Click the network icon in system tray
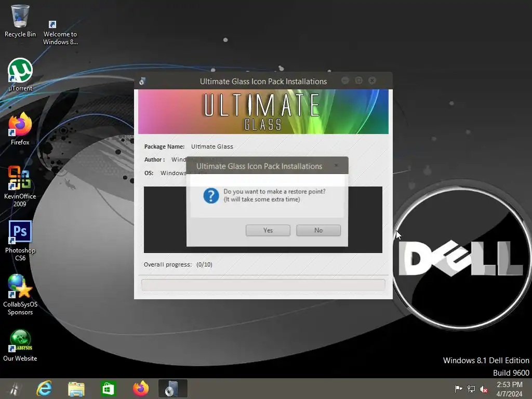This screenshot has width=532, height=399. [x=471, y=389]
